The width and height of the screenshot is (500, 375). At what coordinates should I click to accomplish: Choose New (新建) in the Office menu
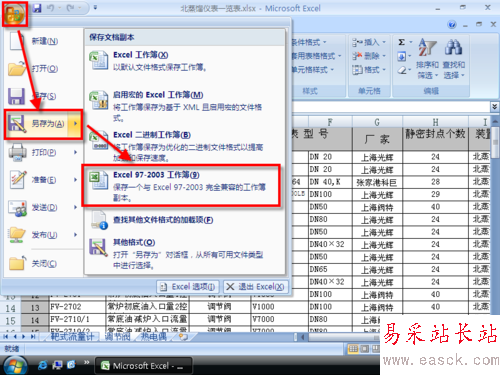[x=43, y=41]
